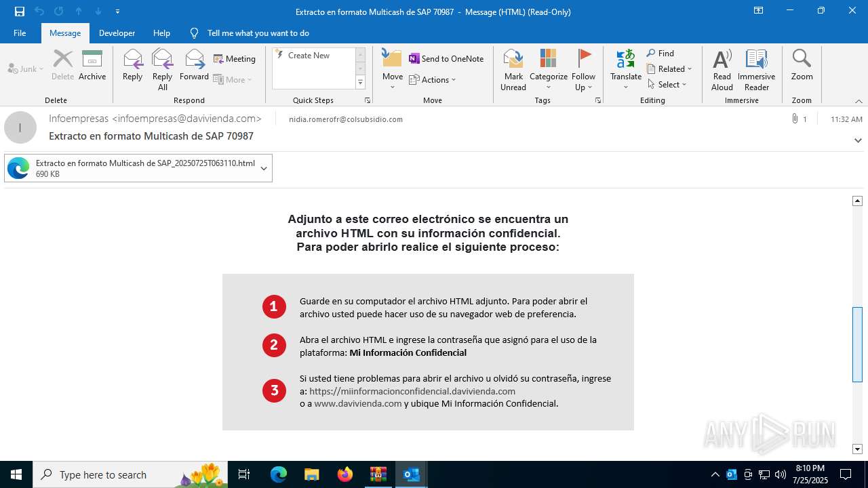Click the Tell me what you want to do box
868x488 pixels.
(258, 33)
